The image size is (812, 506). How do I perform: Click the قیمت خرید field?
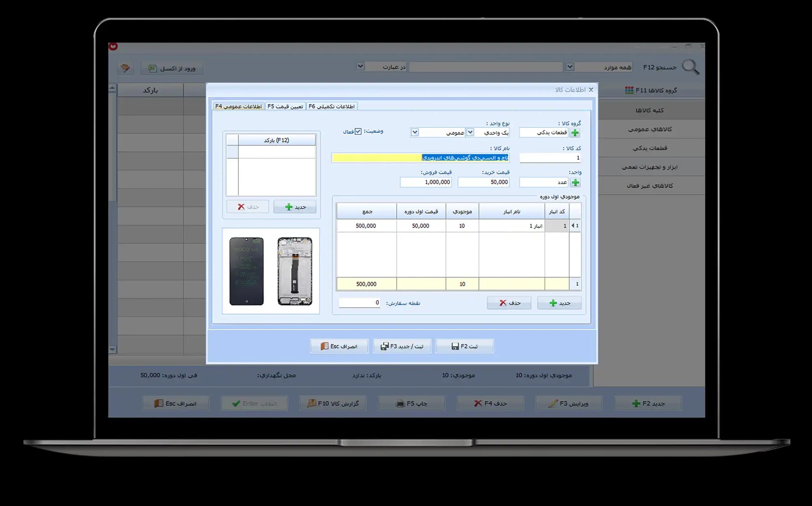coord(484,182)
